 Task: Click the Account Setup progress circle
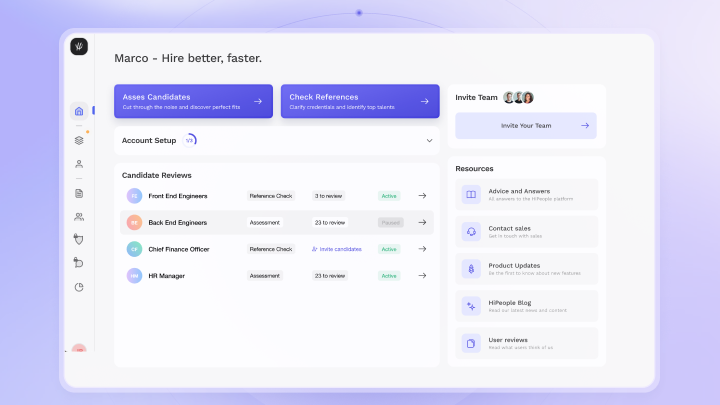point(190,141)
